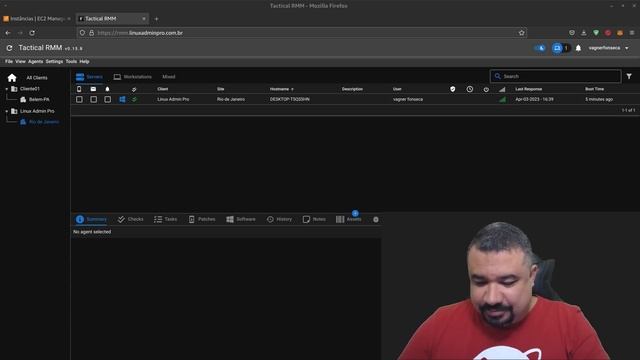Viewport: 640px width, 360px height.
Task: Toggle the dark mode switch
Action: (x=540, y=48)
